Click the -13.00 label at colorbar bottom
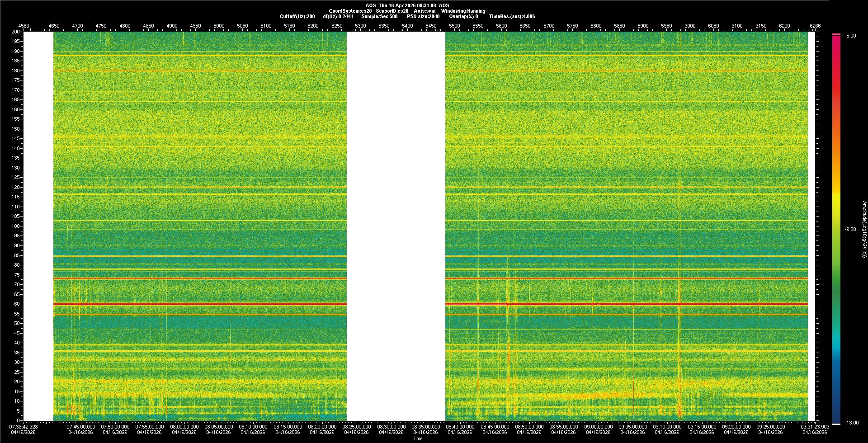The height and width of the screenshot is (443, 868). click(851, 423)
